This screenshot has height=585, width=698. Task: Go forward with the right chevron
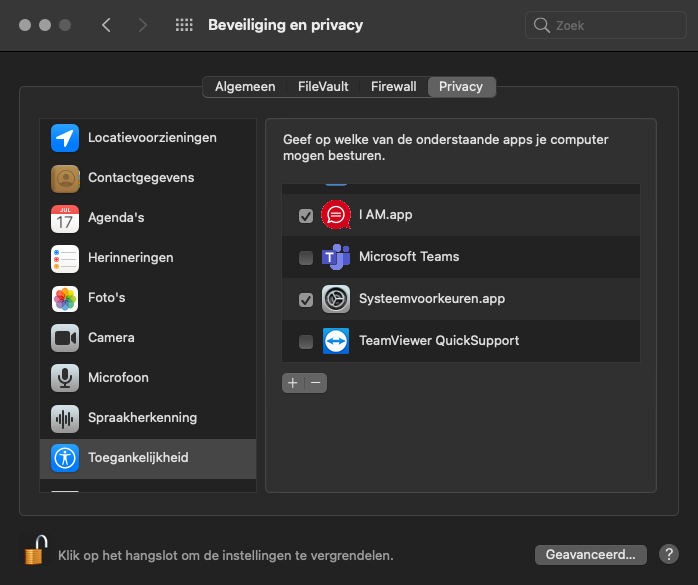coord(142,25)
